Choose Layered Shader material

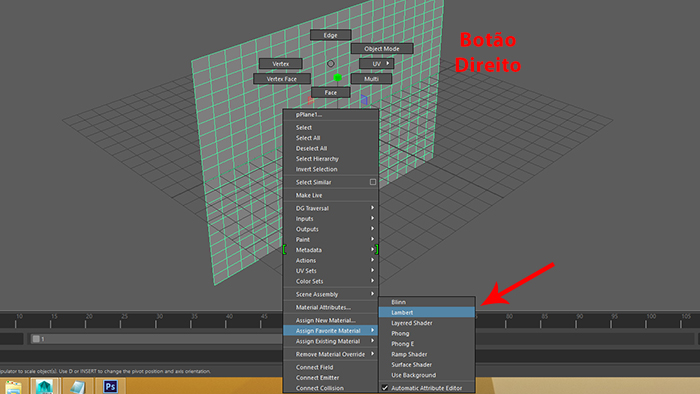coord(427,323)
